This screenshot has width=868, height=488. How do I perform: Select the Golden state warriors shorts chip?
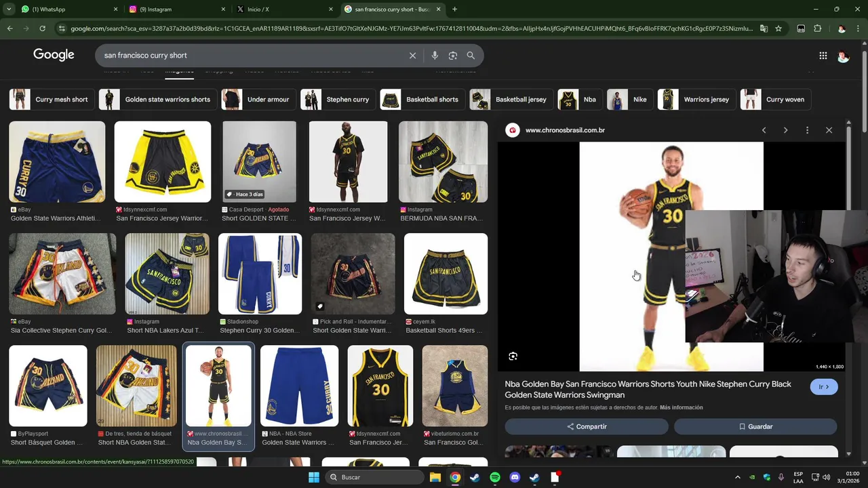(x=158, y=100)
